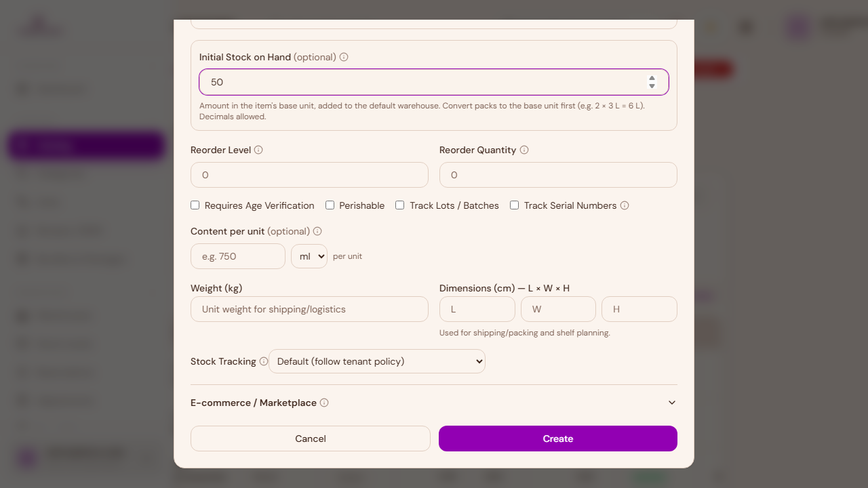Increment Initial Stock with up arrow

point(652,78)
